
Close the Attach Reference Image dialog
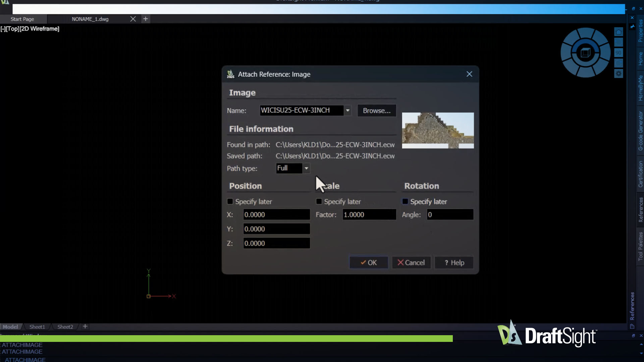coord(469,74)
